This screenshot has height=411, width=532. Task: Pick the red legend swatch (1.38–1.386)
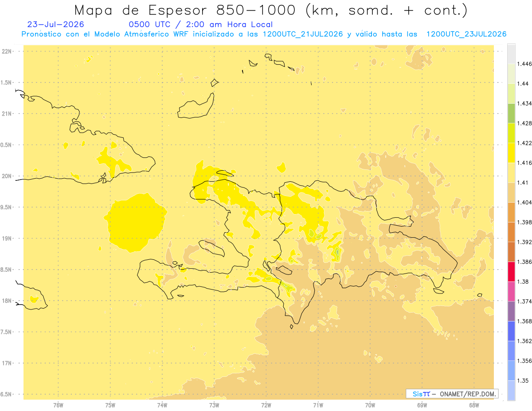[511, 272]
